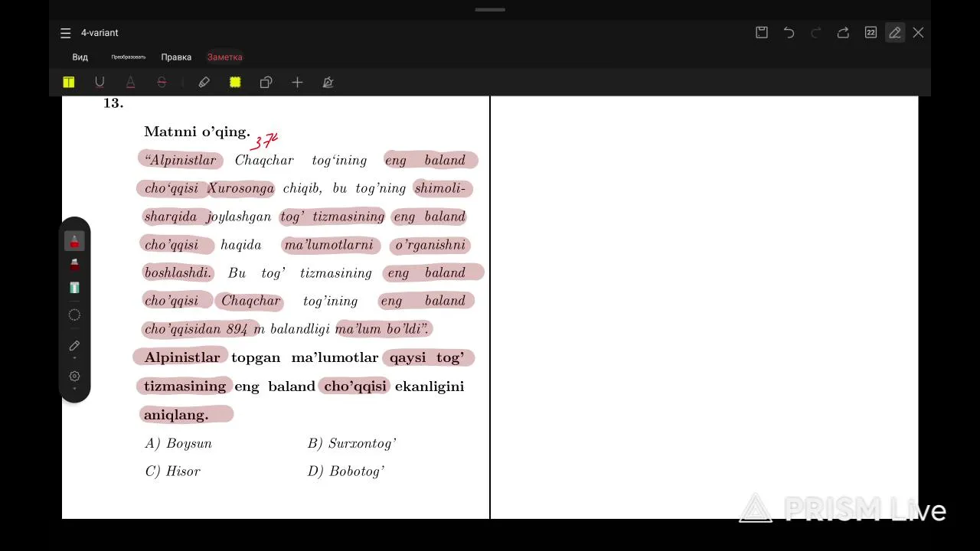This screenshot has height=551, width=980.
Task: Click the blank right page area
Action: click(704, 306)
